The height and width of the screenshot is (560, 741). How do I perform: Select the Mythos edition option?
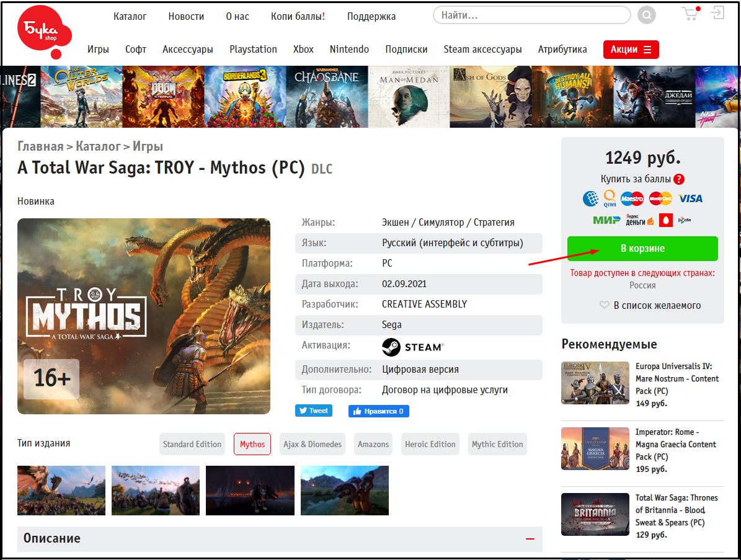(252, 444)
